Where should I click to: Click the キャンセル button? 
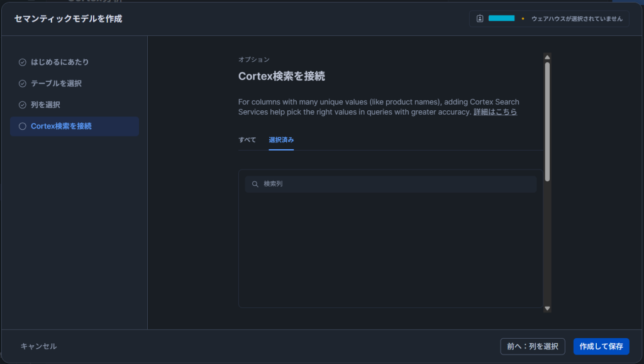(x=38, y=346)
